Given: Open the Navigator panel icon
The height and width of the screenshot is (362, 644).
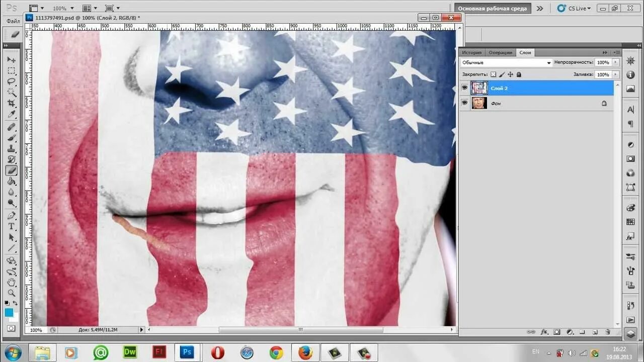Looking at the screenshot, I should (x=630, y=61).
